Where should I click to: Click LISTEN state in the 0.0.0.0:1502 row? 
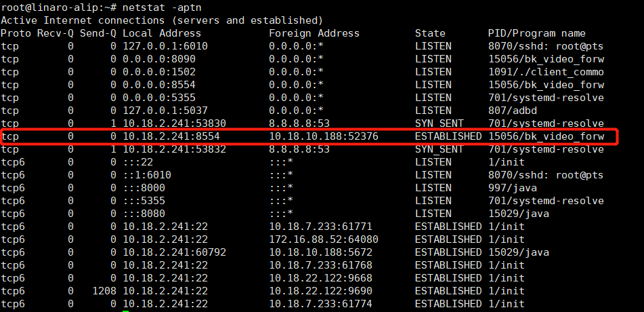pyautogui.click(x=433, y=72)
